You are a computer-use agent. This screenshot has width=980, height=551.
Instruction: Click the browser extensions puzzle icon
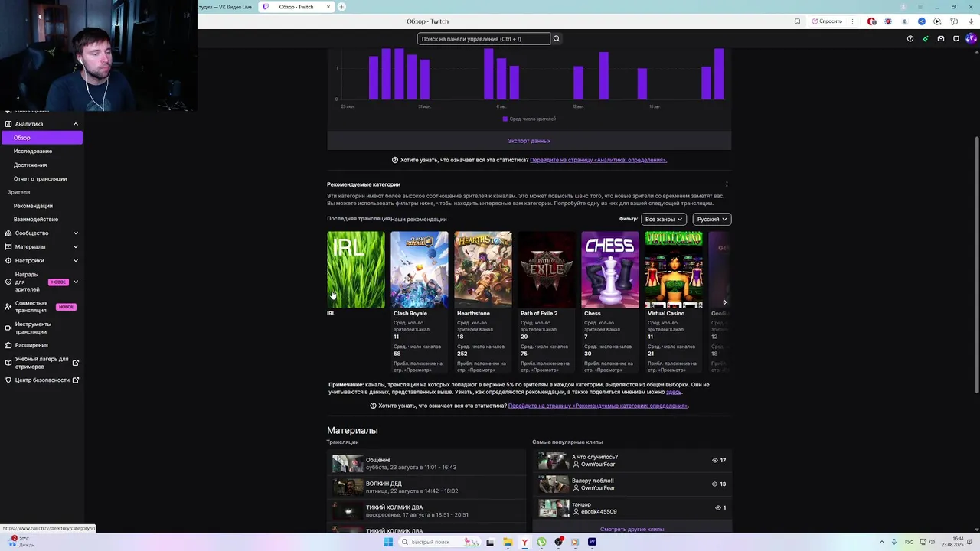pyautogui.click(x=953, y=21)
